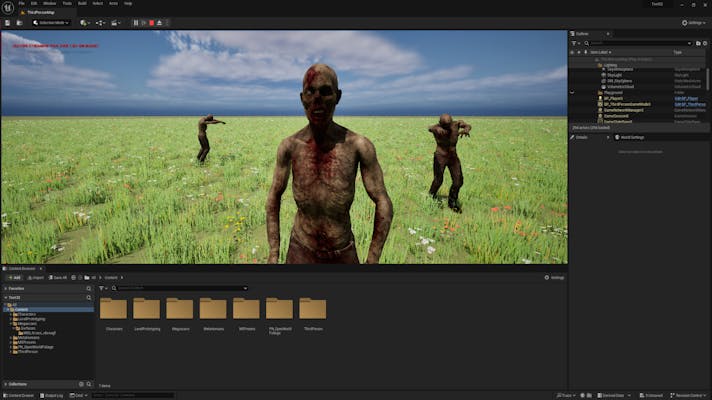The image size is (712, 400).
Task: Open the Edit menu
Action: click(34, 3)
